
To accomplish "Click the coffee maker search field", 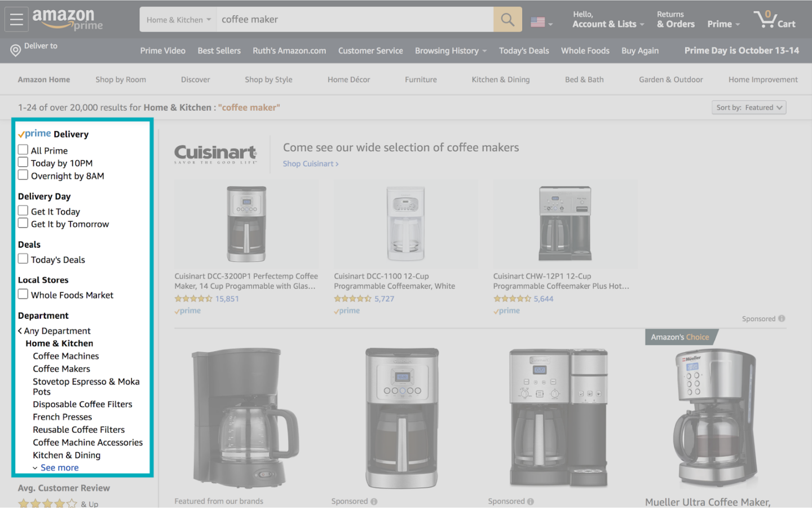I will 355,20.
